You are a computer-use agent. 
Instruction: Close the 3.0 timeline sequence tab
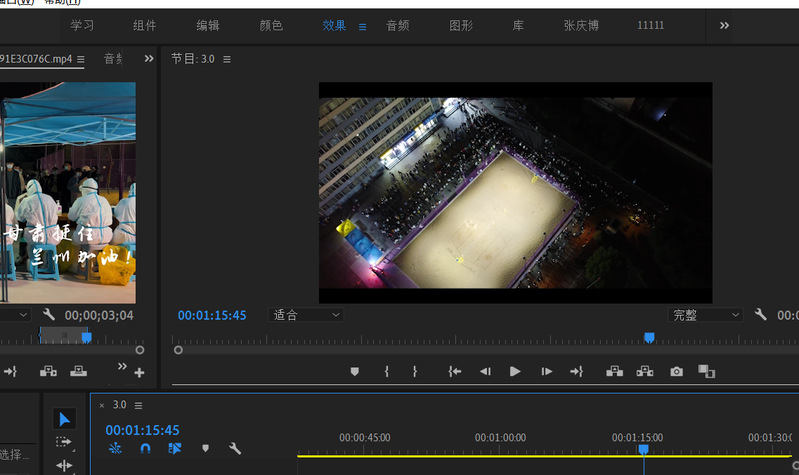tap(102, 405)
